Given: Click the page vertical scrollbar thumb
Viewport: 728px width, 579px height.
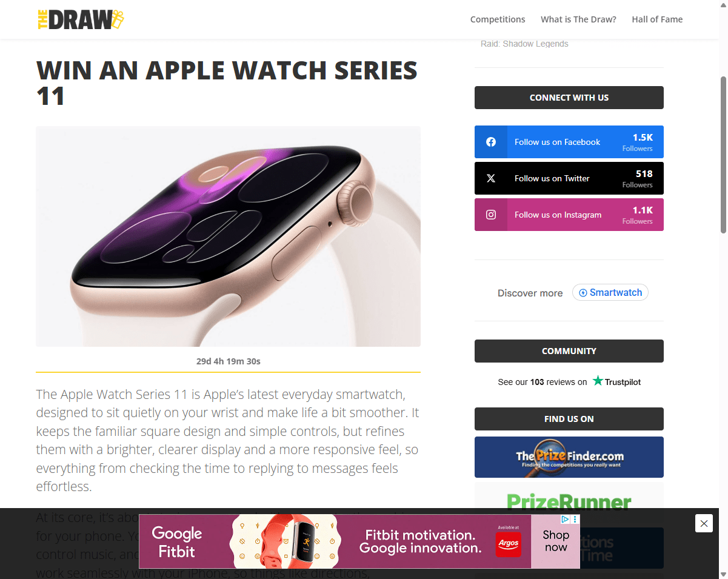Looking at the screenshot, I should coord(723,155).
